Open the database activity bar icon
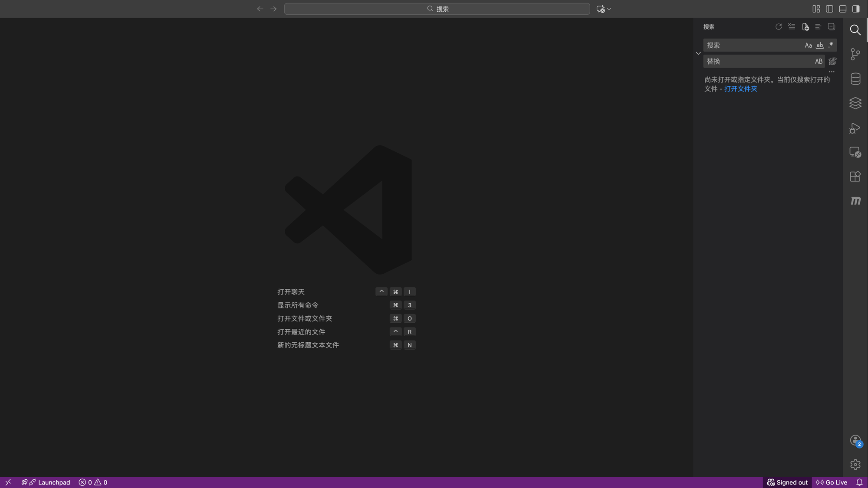Viewport: 868px width, 488px height. [x=855, y=79]
